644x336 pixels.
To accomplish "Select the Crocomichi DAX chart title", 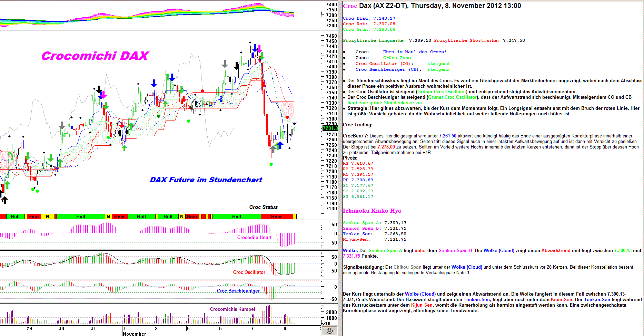I will point(95,56).
